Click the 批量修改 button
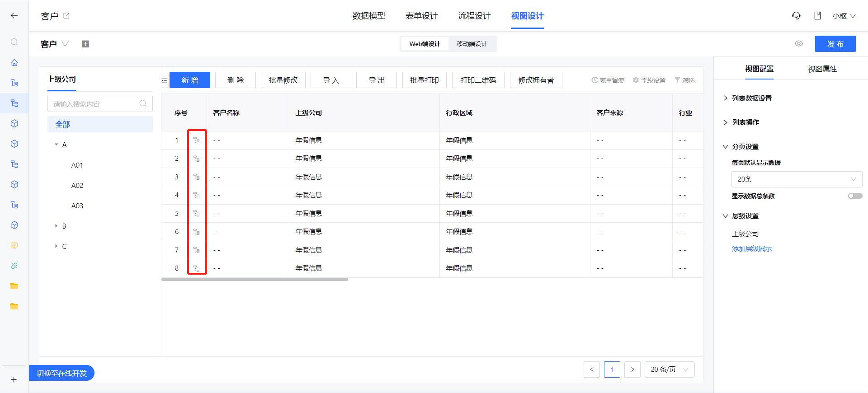The height and width of the screenshot is (393, 868). point(283,80)
